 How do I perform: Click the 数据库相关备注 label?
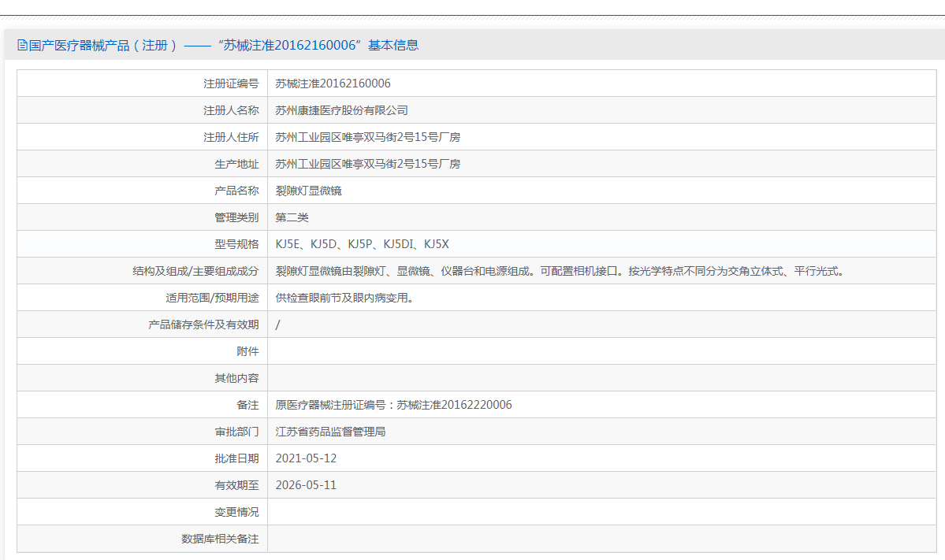pos(220,539)
